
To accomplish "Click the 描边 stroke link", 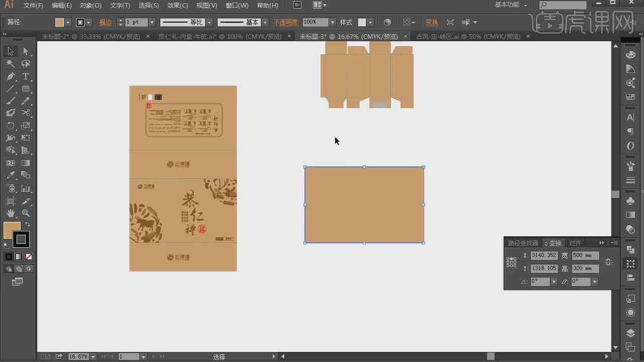I will (x=106, y=22).
